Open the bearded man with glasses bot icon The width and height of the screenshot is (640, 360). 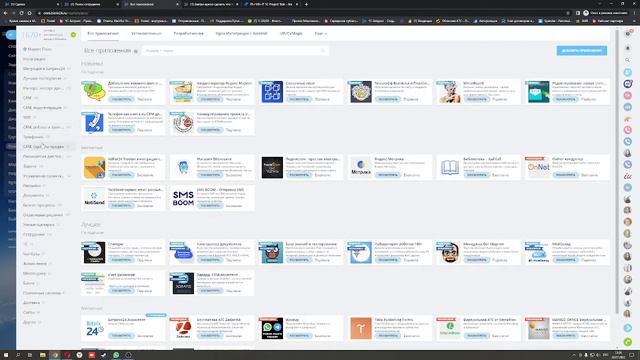tap(450, 253)
